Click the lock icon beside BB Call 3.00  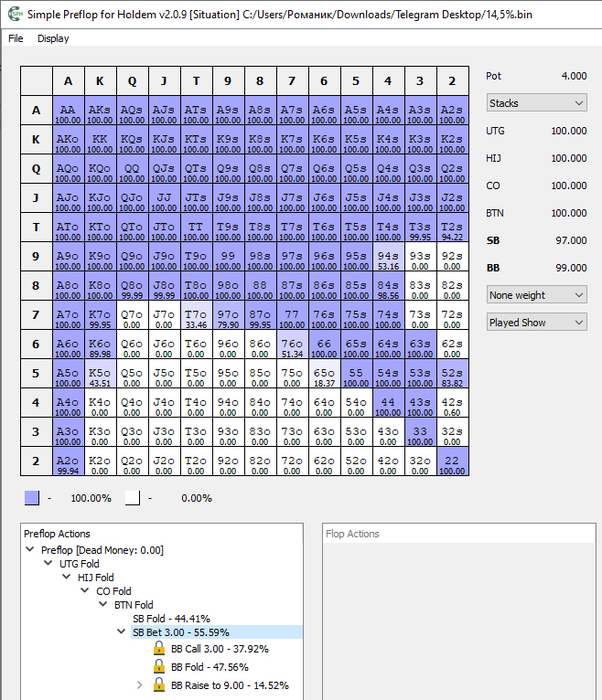click(x=158, y=649)
